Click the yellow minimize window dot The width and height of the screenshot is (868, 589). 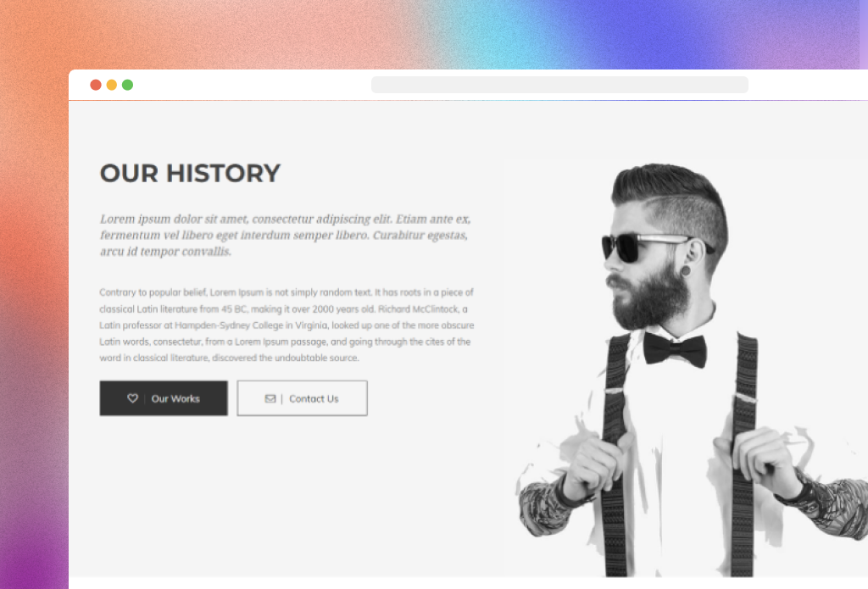pyautogui.click(x=112, y=85)
